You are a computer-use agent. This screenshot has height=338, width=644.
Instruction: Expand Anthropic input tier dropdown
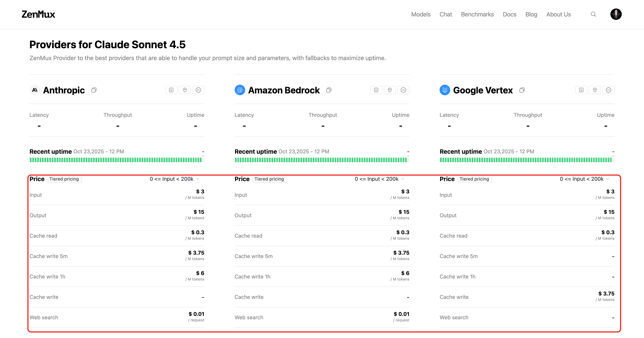[175, 179]
